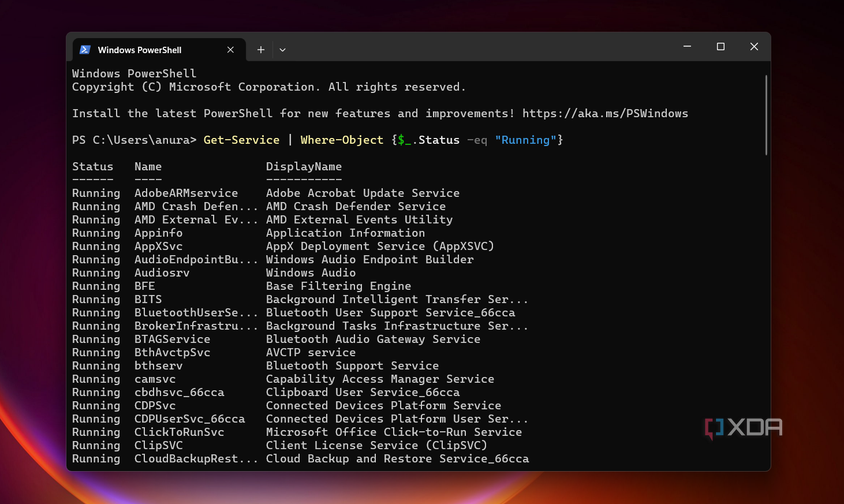Image resolution: width=844 pixels, height=504 pixels.
Task: Open the aka.ms/PSWindows link
Action: click(604, 113)
